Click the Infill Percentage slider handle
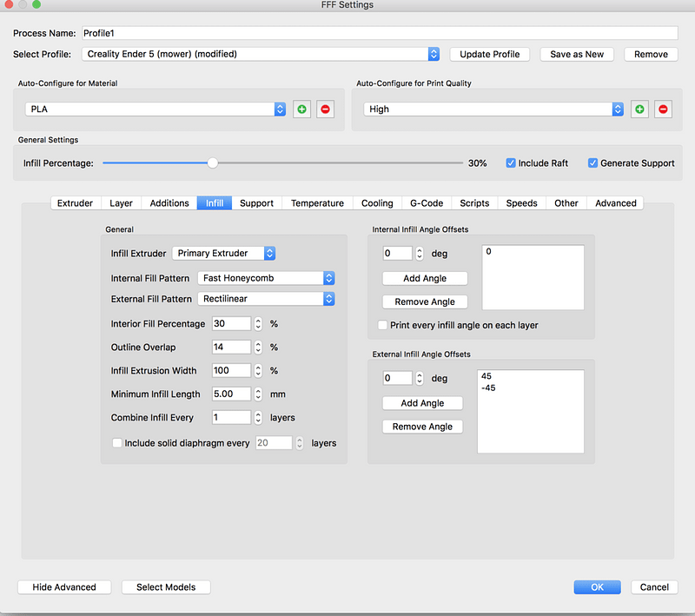This screenshot has width=695, height=616. pos(213,163)
